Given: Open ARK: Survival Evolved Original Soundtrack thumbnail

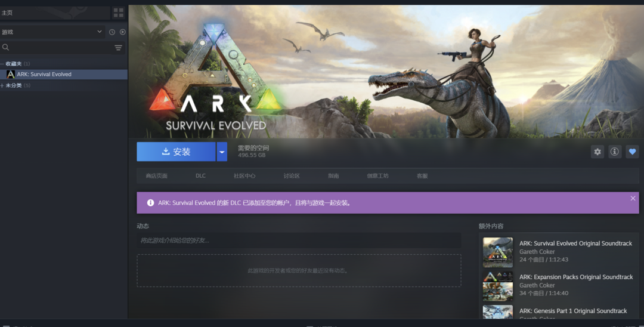Looking at the screenshot, I should tap(498, 252).
